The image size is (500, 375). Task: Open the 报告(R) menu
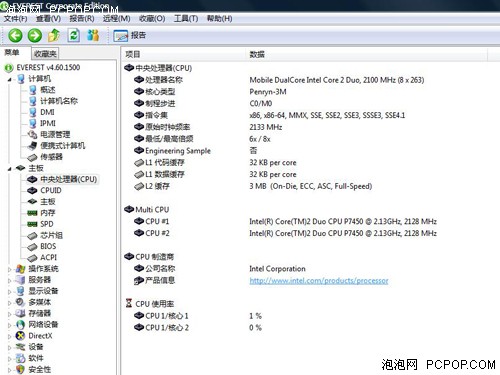click(x=82, y=19)
